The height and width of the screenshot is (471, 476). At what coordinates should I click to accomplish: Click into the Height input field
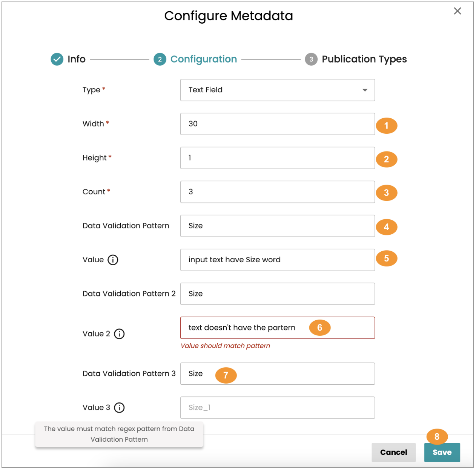(x=277, y=158)
